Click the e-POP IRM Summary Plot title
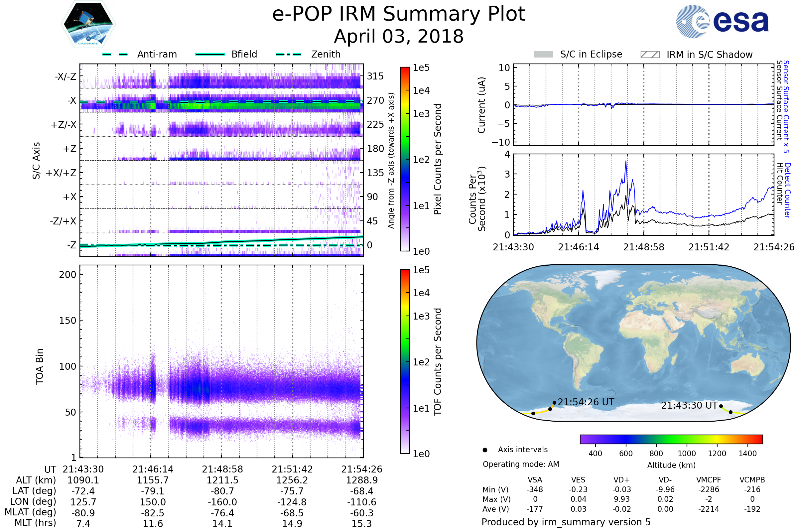The height and width of the screenshot is (532, 798). [x=399, y=14]
